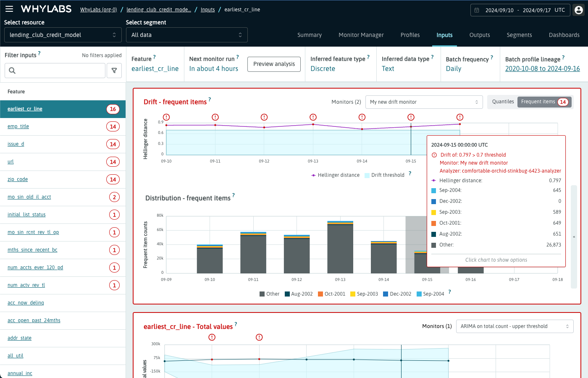Click the Preview analysis button

[274, 64]
